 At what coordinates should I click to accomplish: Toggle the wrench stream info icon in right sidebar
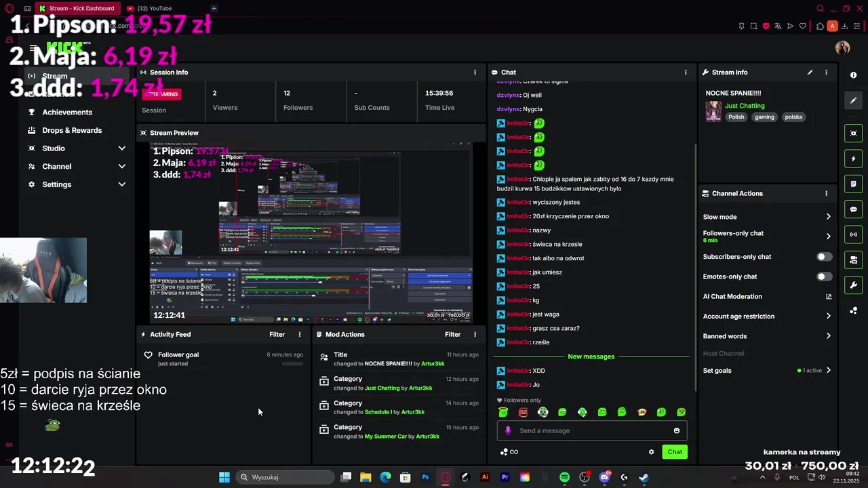[x=854, y=285]
